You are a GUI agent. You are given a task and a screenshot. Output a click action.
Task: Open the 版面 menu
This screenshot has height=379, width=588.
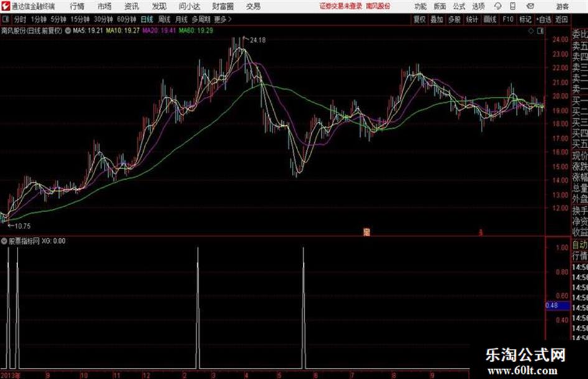pyautogui.click(x=440, y=6)
